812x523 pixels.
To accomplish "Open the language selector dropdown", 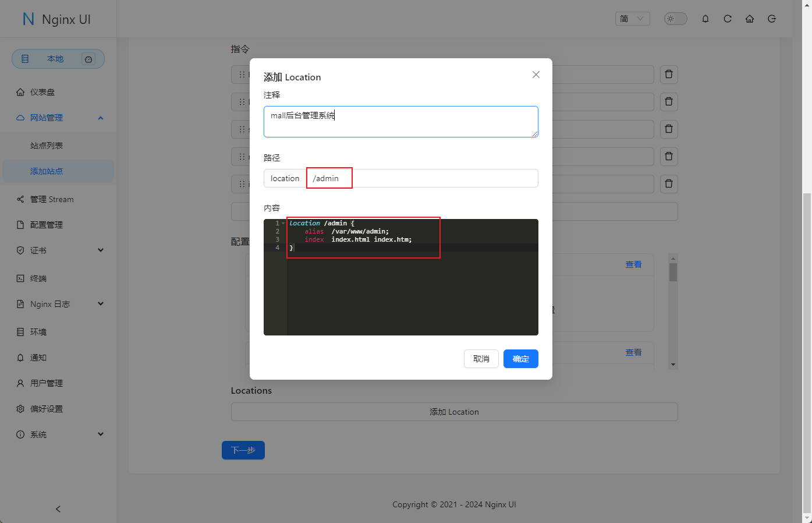I will [632, 19].
